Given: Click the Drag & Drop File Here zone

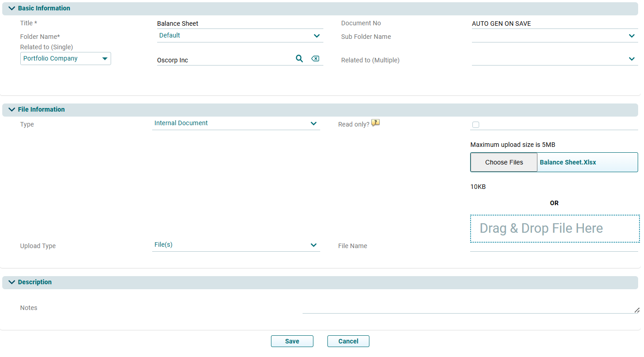Looking at the screenshot, I should (555, 229).
